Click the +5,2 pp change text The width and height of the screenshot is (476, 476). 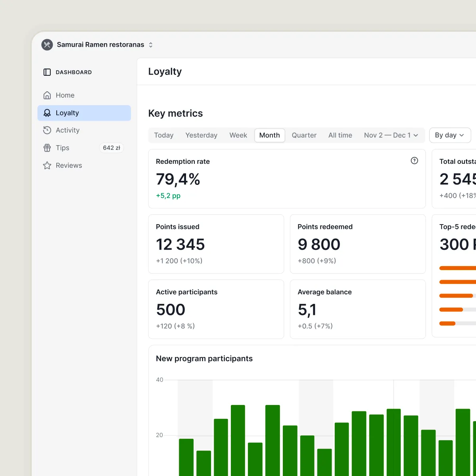click(x=168, y=196)
